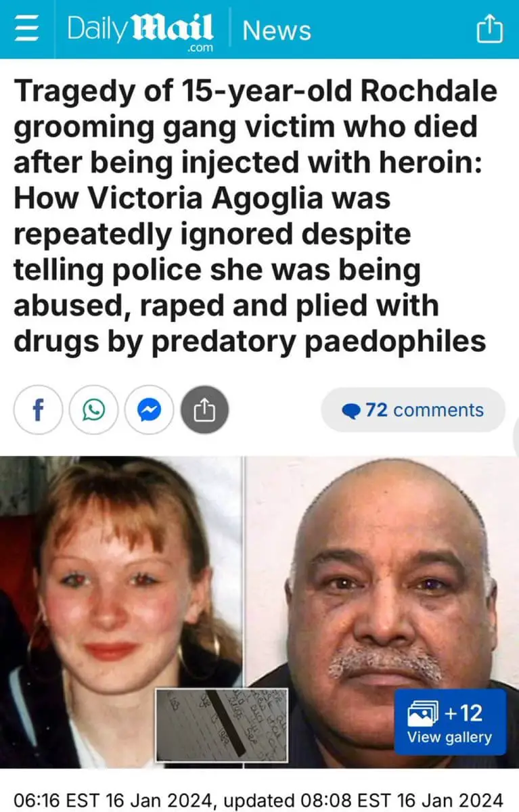Share the article via Messenger
Screen dimensions: 519x812
[149, 410]
